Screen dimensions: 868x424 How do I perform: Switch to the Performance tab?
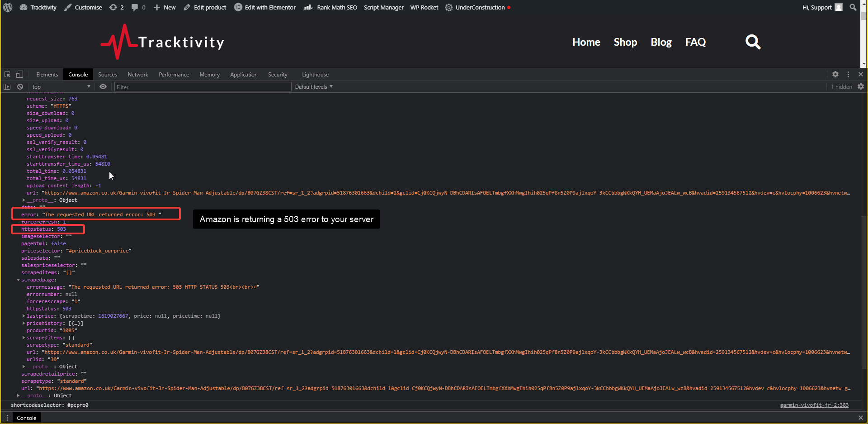point(174,75)
